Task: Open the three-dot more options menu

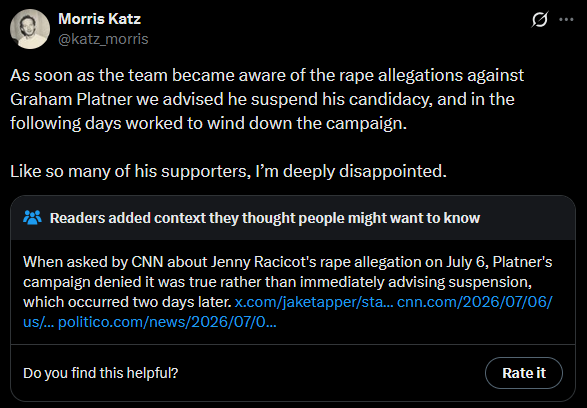Action: tap(566, 19)
